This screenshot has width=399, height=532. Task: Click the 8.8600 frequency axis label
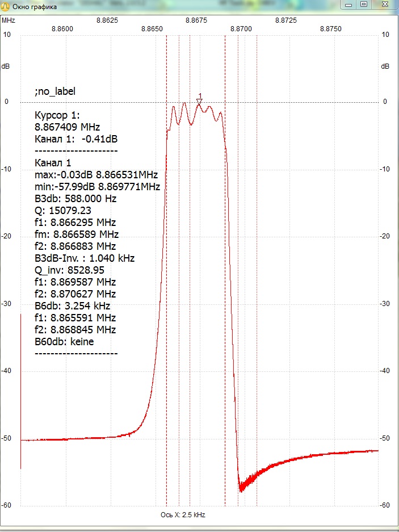(62, 29)
